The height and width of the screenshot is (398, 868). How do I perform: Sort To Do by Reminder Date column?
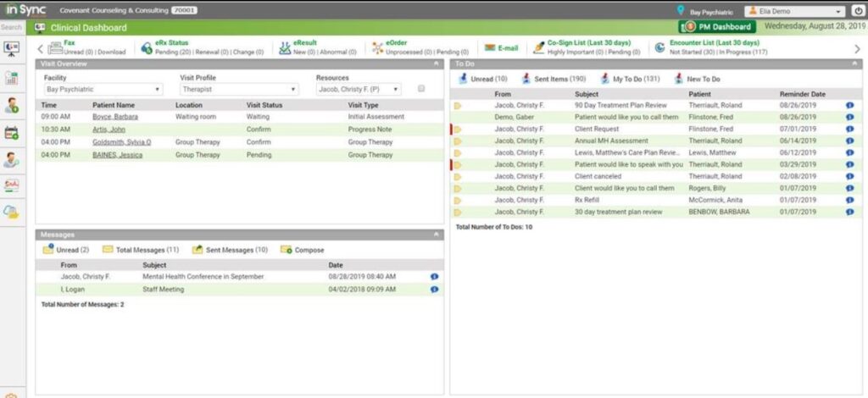click(x=802, y=94)
